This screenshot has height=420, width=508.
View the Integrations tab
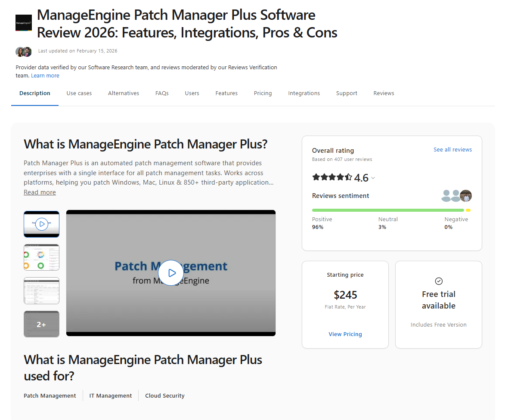coord(304,93)
